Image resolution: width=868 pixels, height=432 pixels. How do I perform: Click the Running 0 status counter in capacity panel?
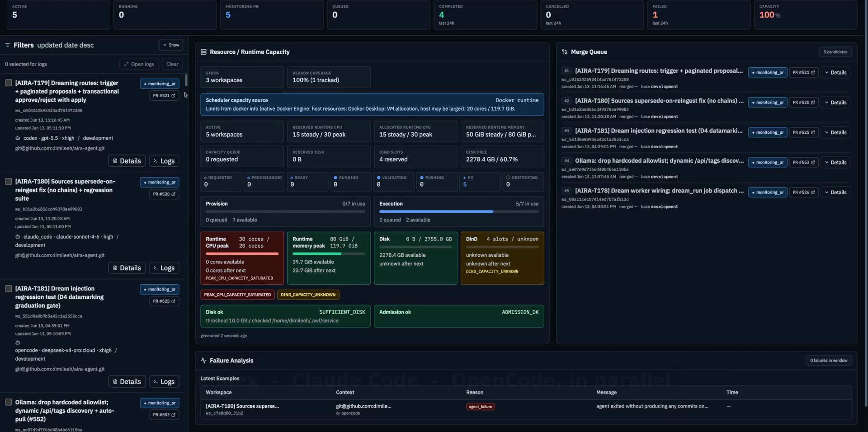(350, 182)
